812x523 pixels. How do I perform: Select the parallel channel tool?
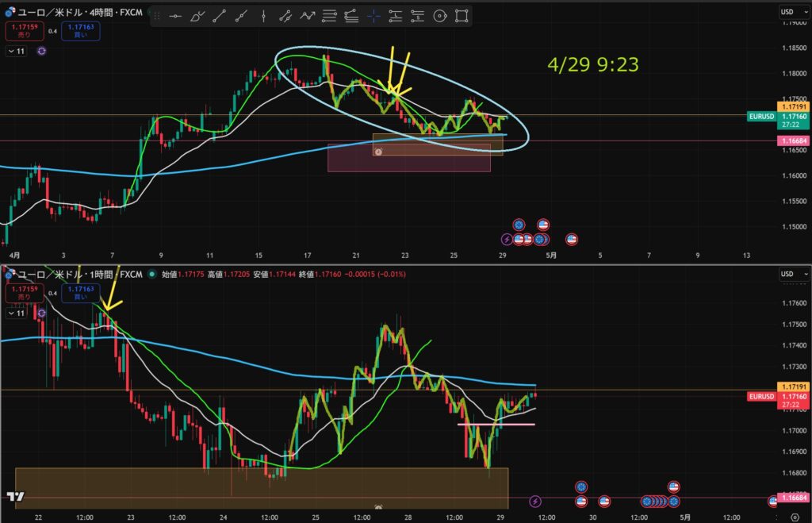(285, 17)
